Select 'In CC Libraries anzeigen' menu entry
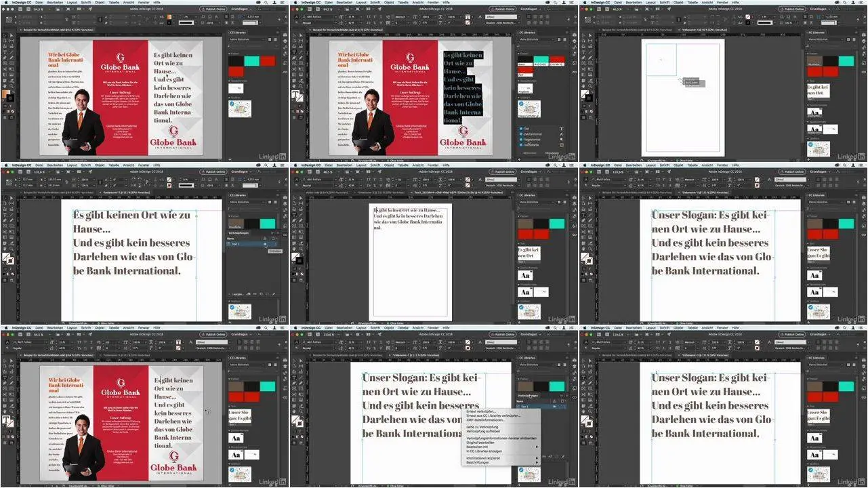This screenshot has height=488, width=868. (484, 451)
